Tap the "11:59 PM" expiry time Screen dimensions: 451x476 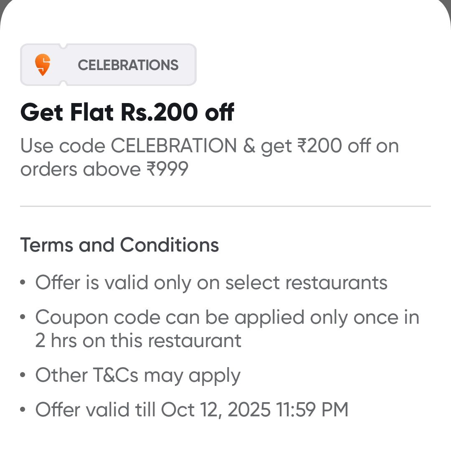click(x=312, y=410)
